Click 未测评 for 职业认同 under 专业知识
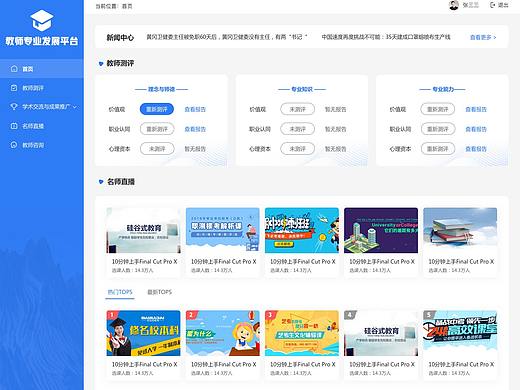The image size is (520, 390). pyautogui.click(x=297, y=129)
